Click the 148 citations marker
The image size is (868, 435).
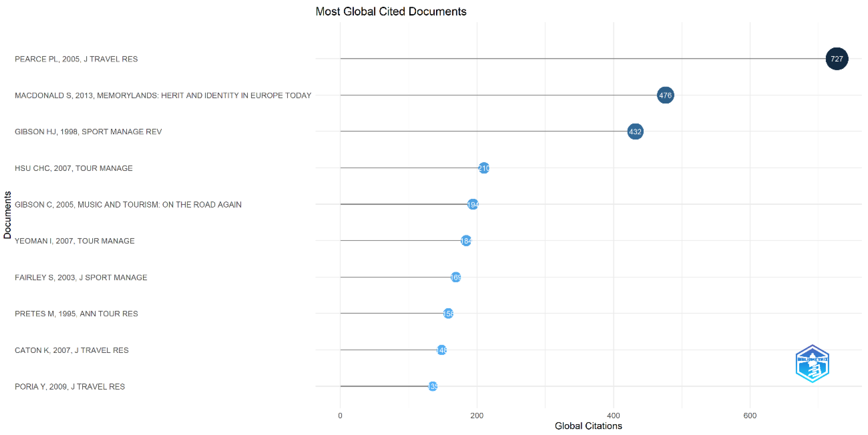click(441, 350)
